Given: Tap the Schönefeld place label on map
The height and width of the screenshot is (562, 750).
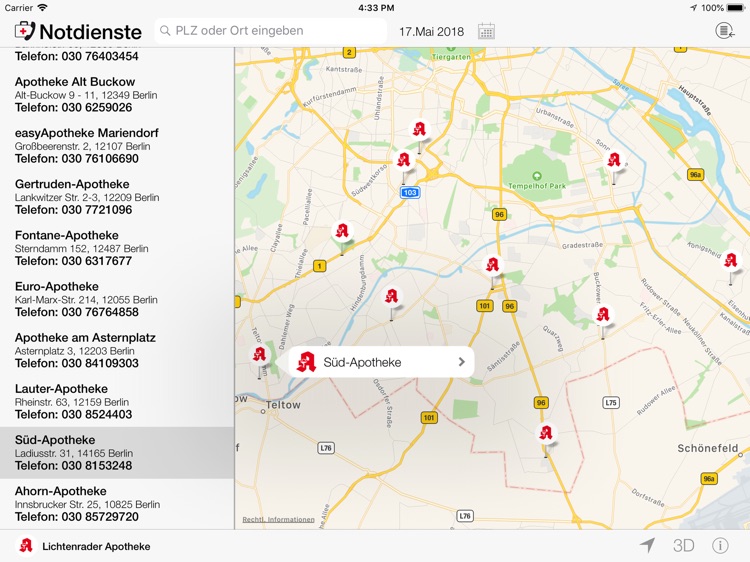Looking at the screenshot, I should tap(708, 448).
